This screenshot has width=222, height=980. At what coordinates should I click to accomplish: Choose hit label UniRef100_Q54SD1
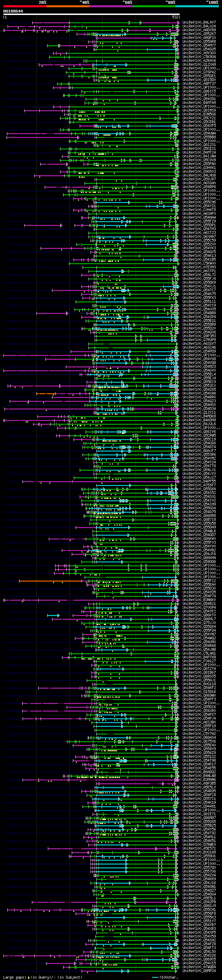[x=199, y=99]
